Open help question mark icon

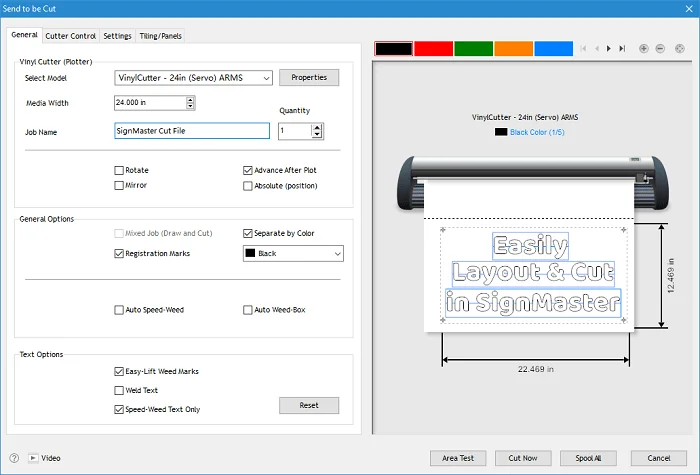point(14,458)
